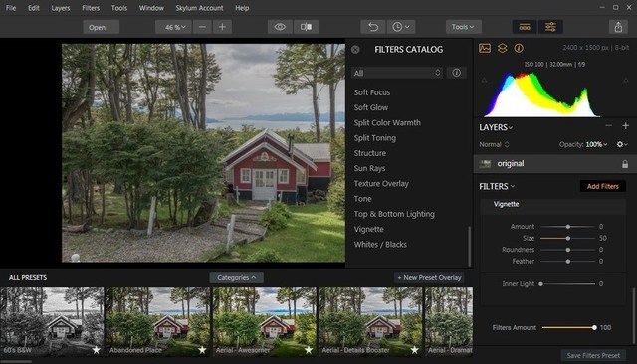
Task: Toggle favorite star on Aerial - Details Booster
Action: tap(414, 350)
